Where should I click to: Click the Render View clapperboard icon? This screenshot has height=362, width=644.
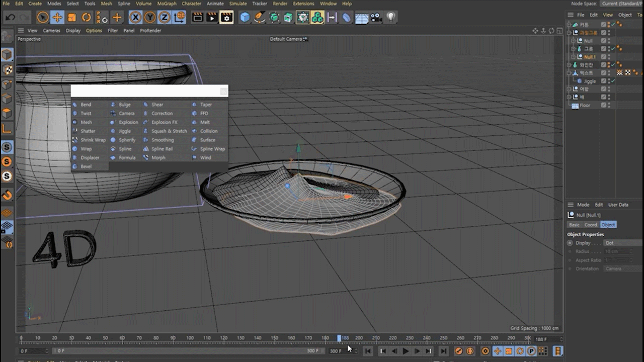coord(198,18)
